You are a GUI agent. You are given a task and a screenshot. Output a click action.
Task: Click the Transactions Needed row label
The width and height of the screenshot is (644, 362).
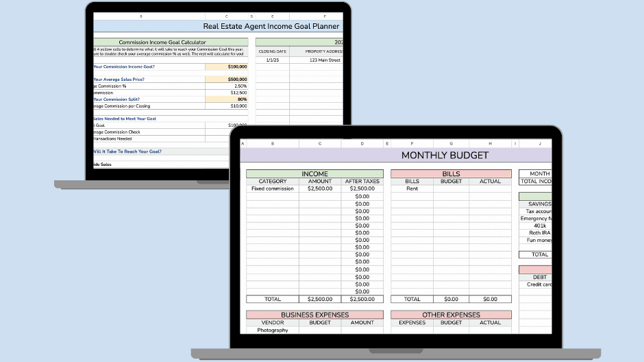click(113, 139)
